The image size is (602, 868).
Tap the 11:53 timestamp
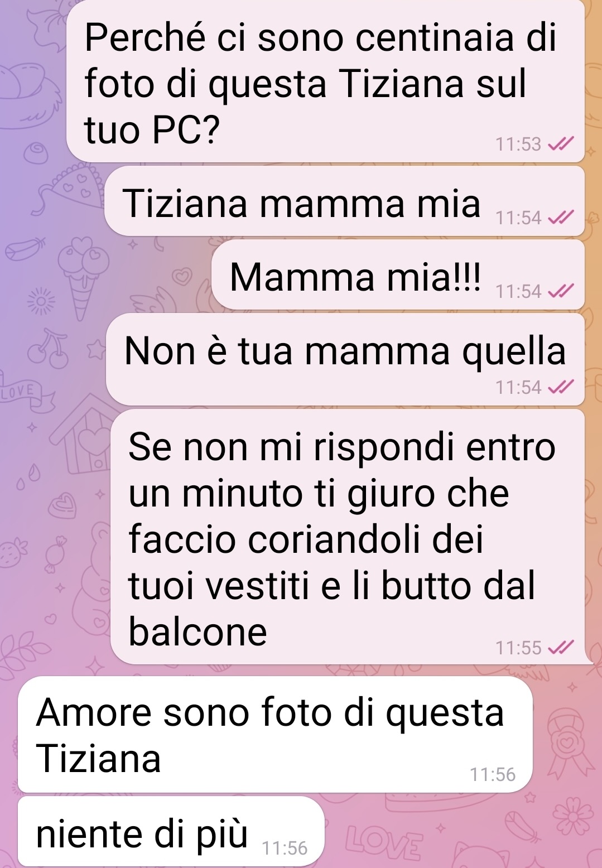click(x=518, y=144)
